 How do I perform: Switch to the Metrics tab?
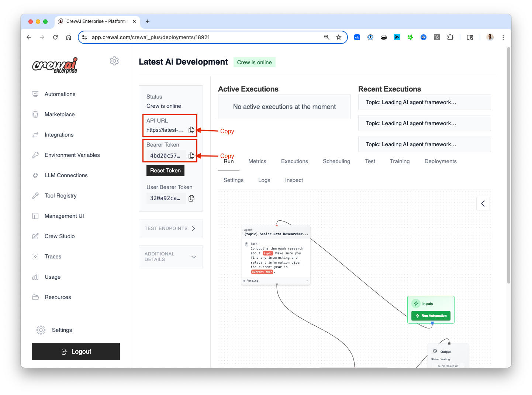point(257,161)
